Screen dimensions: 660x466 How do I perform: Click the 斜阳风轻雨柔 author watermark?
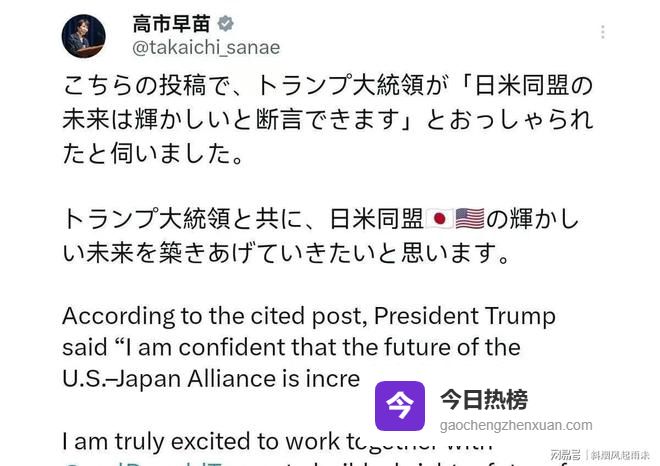pos(620,455)
